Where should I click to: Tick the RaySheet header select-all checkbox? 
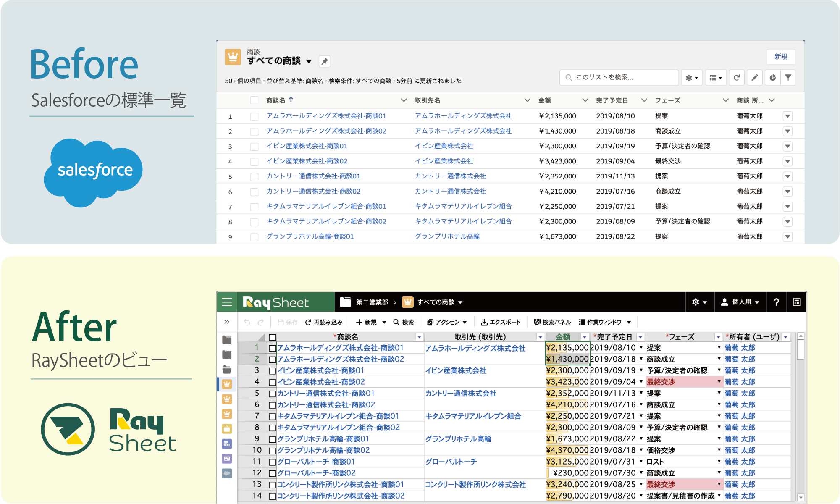tap(272, 337)
